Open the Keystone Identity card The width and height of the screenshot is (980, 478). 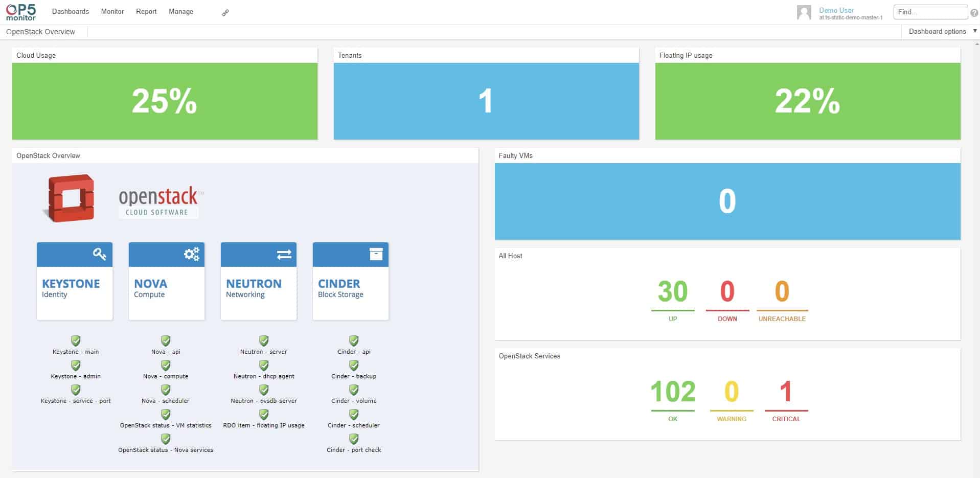click(75, 281)
